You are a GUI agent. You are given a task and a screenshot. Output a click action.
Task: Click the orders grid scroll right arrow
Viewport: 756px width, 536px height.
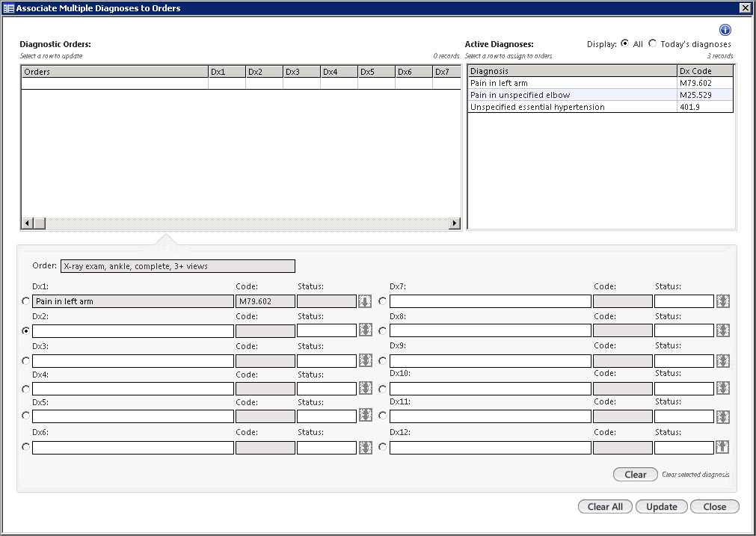click(x=454, y=224)
